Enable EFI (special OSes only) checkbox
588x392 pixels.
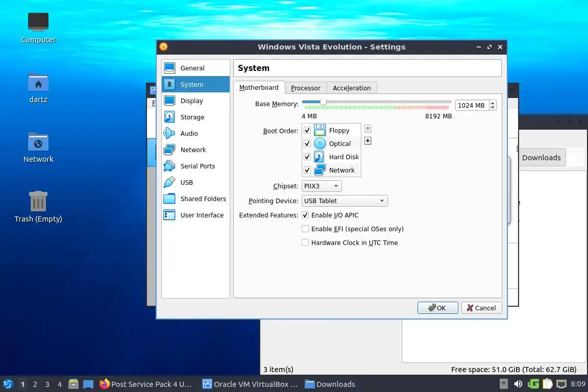click(x=305, y=229)
